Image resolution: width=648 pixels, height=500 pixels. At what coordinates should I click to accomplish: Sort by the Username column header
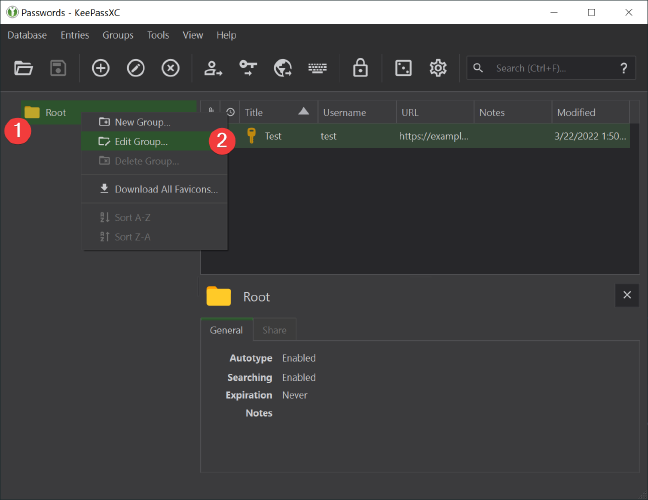(357, 112)
